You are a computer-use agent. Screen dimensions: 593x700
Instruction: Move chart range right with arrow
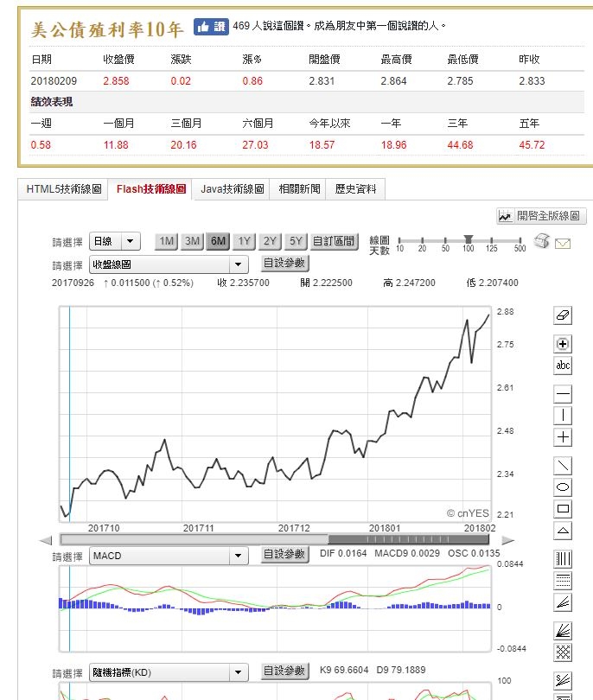pos(507,540)
